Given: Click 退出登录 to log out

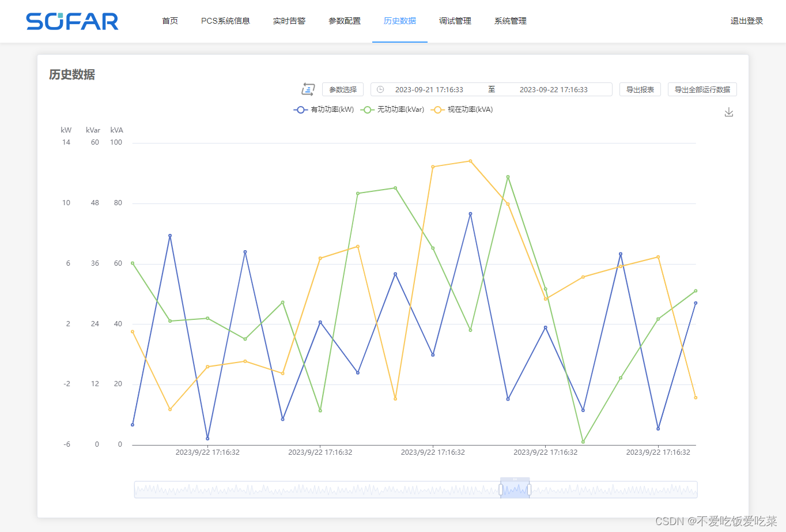Looking at the screenshot, I should click(747, 21).
